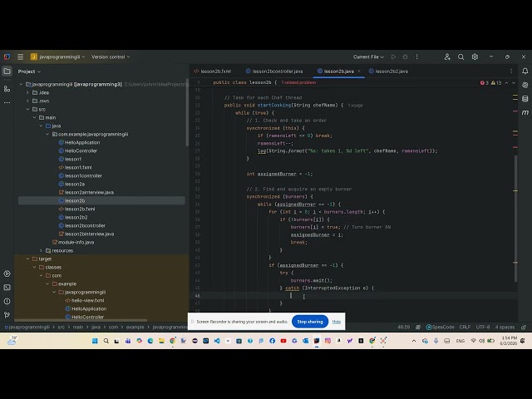532x399 pixels.
Task: Open Windows Start menu
Action: point(95,341)
